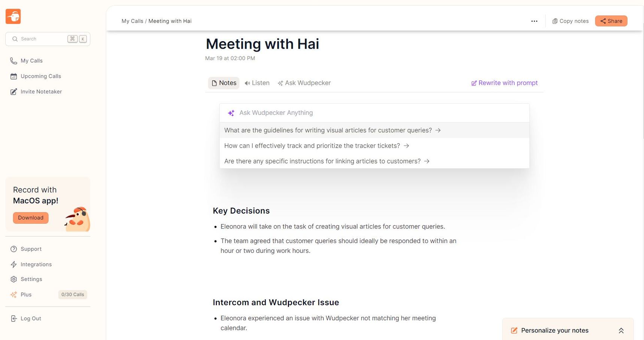Switch to the Notes tab

tap(224, 83)
